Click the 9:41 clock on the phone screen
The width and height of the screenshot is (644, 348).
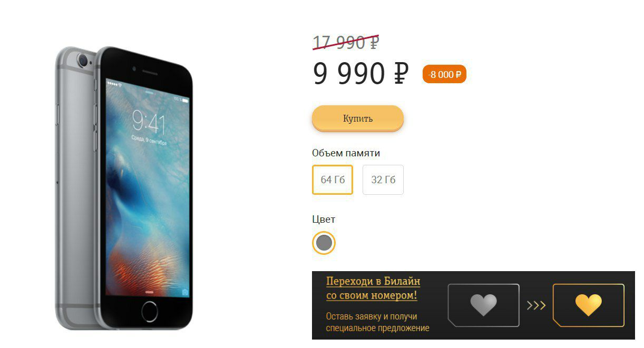point(148,124)
